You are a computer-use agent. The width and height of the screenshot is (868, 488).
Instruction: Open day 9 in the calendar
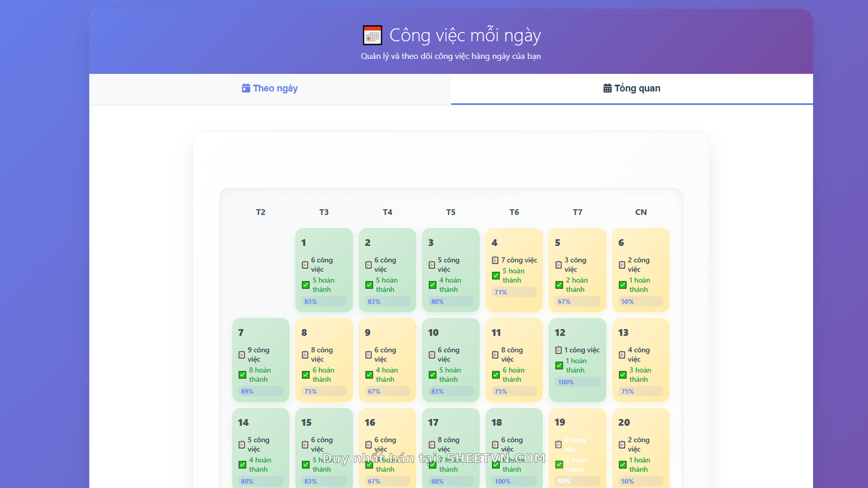coord(387,360)
